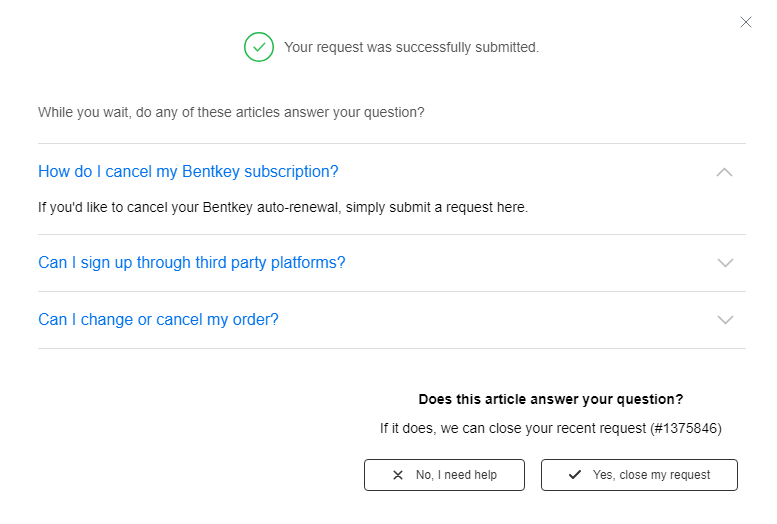The image size is (777, 524).
Task: Click the X icon inside 'No, I need help'
Action: coord(398,475)
